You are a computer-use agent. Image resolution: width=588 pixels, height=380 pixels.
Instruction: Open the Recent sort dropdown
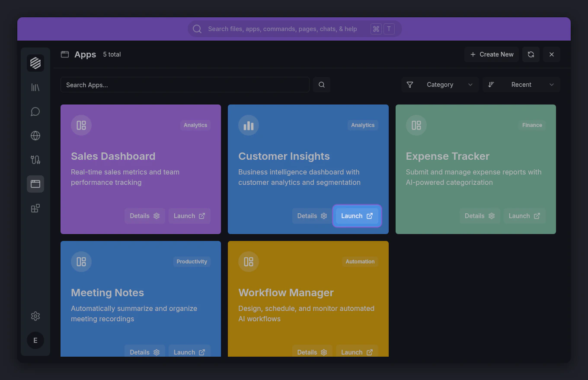[x=521, y=85]
